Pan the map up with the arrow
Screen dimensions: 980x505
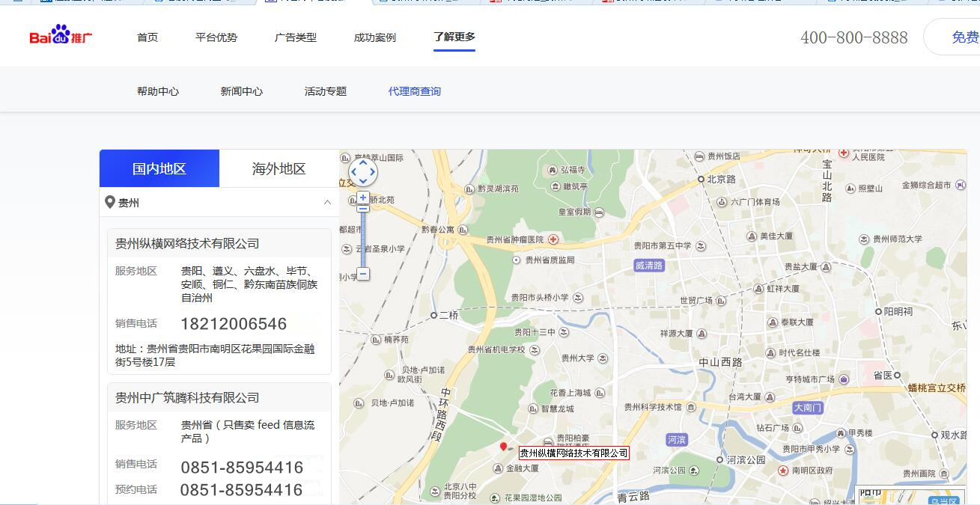click(362, 162)
